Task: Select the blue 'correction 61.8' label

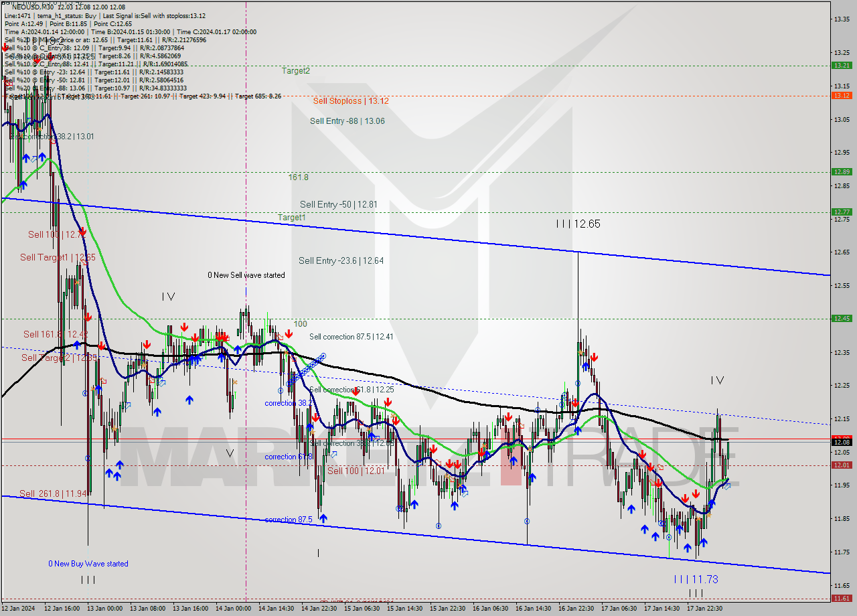Action: [289, 457]
